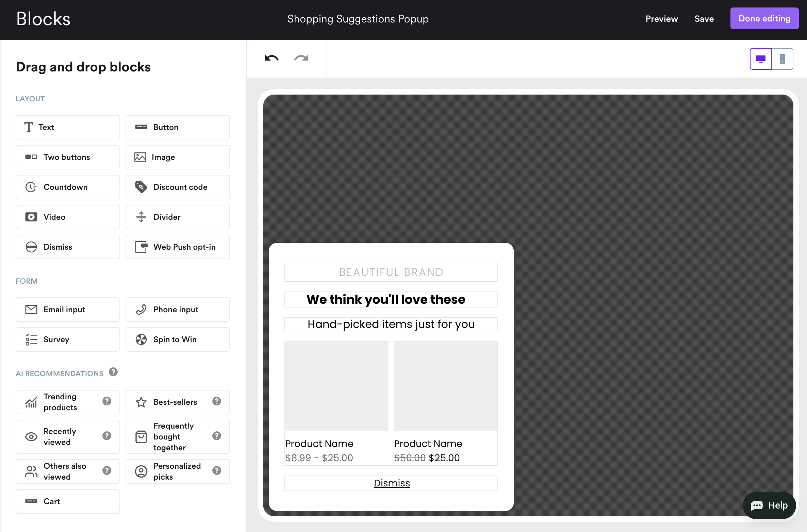Select the Discount code block
The width and height of the screenshot is (807, 532).
coord(178,187)
